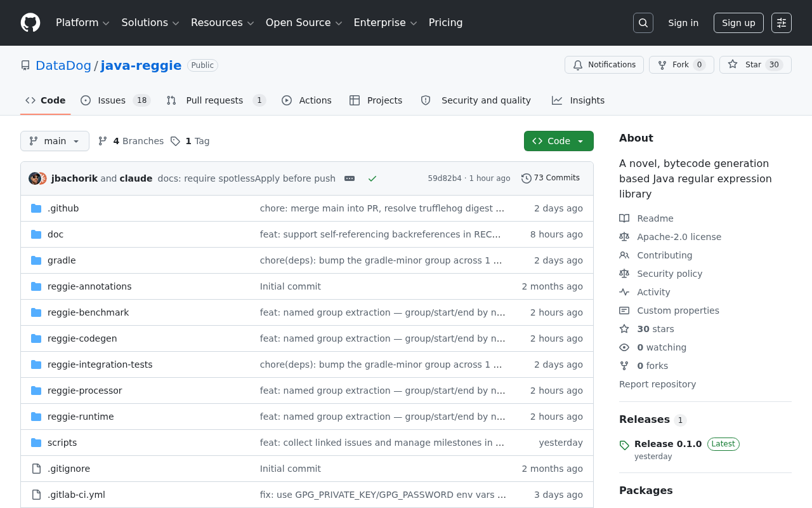Switch to the Issues tab

point(115,100)
